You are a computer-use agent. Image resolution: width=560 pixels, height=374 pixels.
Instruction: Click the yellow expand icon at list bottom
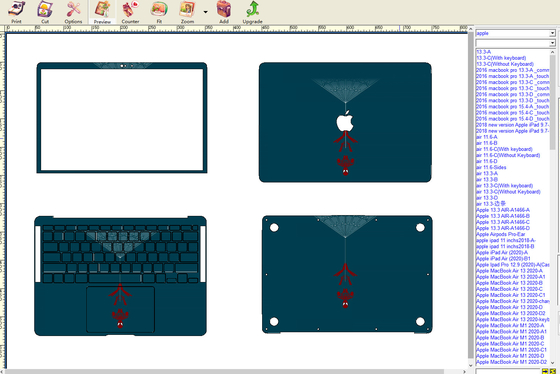pos(553,371)
